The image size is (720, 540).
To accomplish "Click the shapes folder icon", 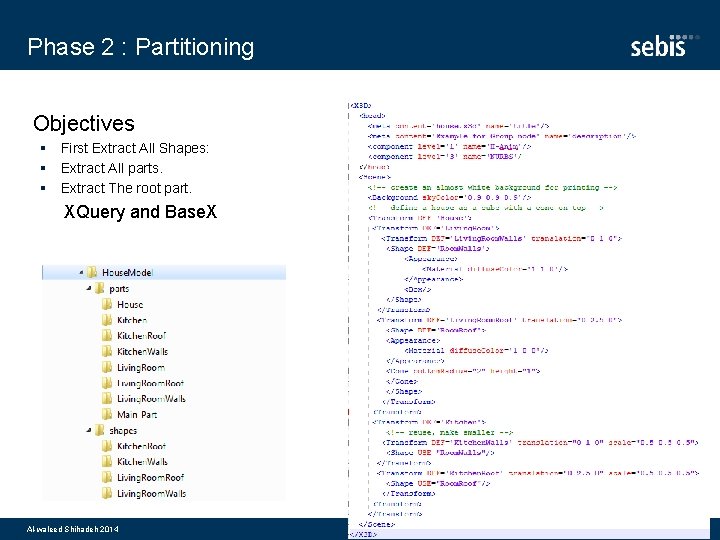I will tap(99, 430).
